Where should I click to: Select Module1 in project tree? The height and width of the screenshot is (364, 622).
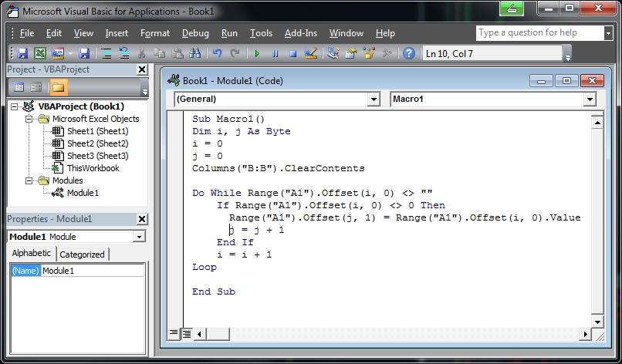click(83, 193)
